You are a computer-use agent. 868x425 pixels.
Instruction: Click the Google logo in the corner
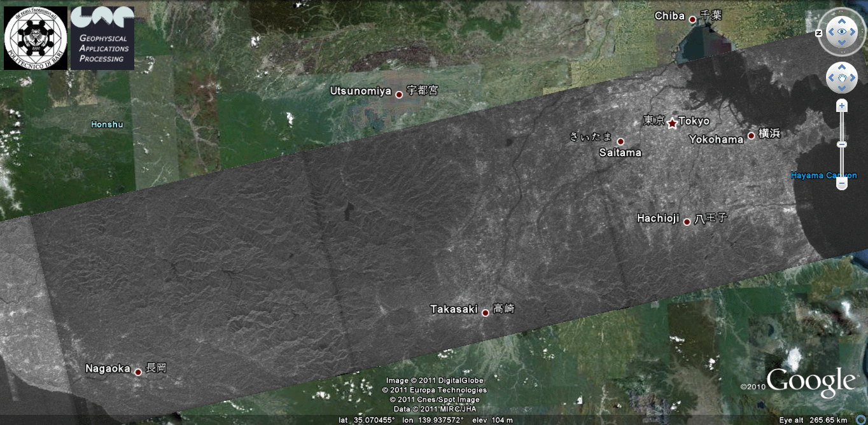[810, 382]
